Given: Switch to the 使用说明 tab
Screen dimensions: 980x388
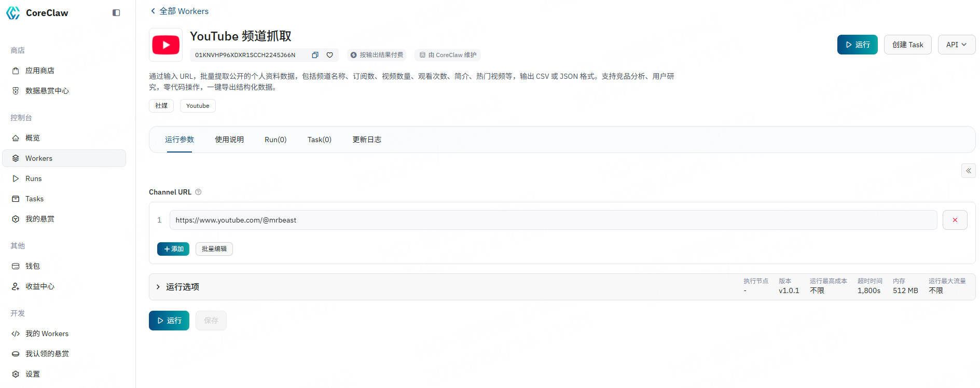Looking at the screenshot, I should pos(229,140).
